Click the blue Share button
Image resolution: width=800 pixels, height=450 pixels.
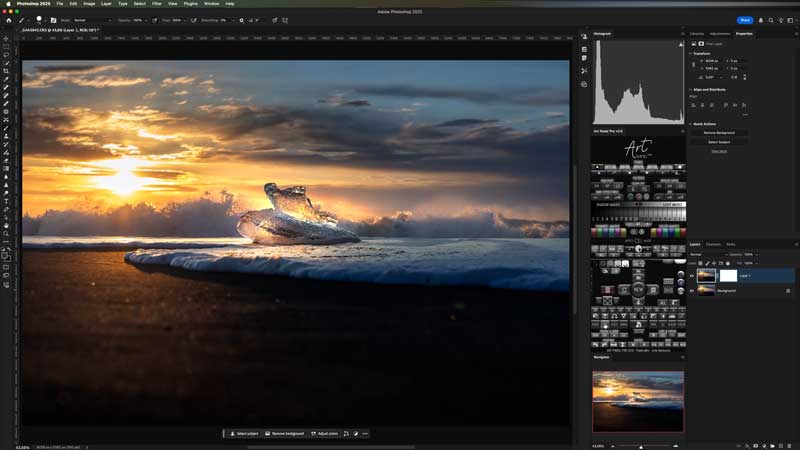[x=745, y=20]
